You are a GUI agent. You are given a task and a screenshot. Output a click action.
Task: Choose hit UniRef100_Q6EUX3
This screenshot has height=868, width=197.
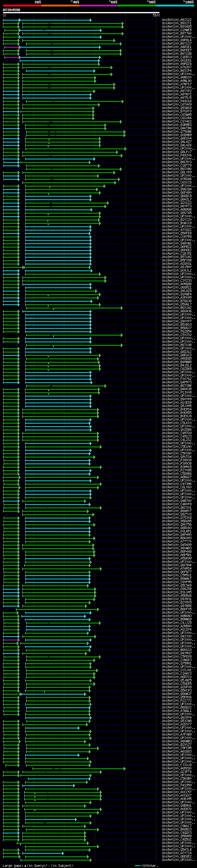(177, 355)
